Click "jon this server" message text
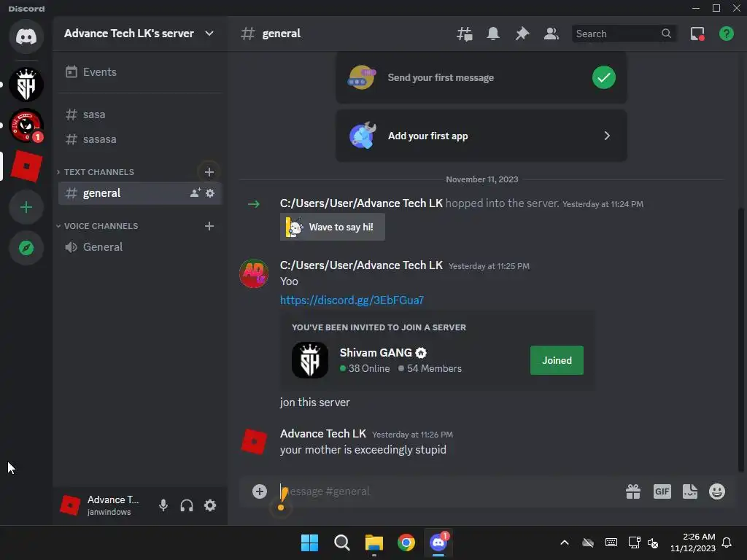The height and width of the screenshot is (560, 747). (314, 402)
